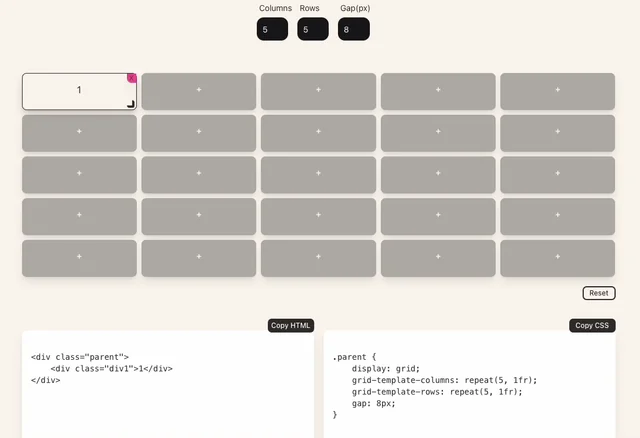Click the pink remove corner on cell 1
The width and height of the screenshot is (640, 438).
point(132,78)
